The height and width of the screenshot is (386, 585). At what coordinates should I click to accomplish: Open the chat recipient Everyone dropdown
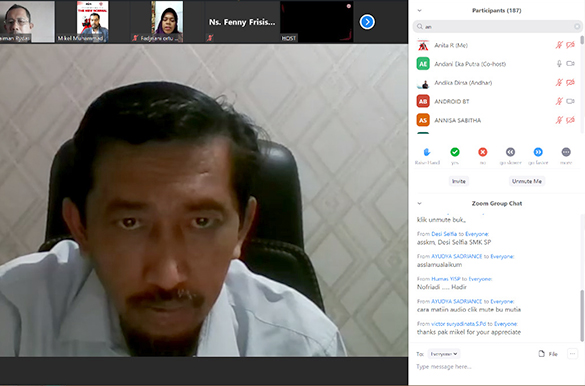[444, 354]
